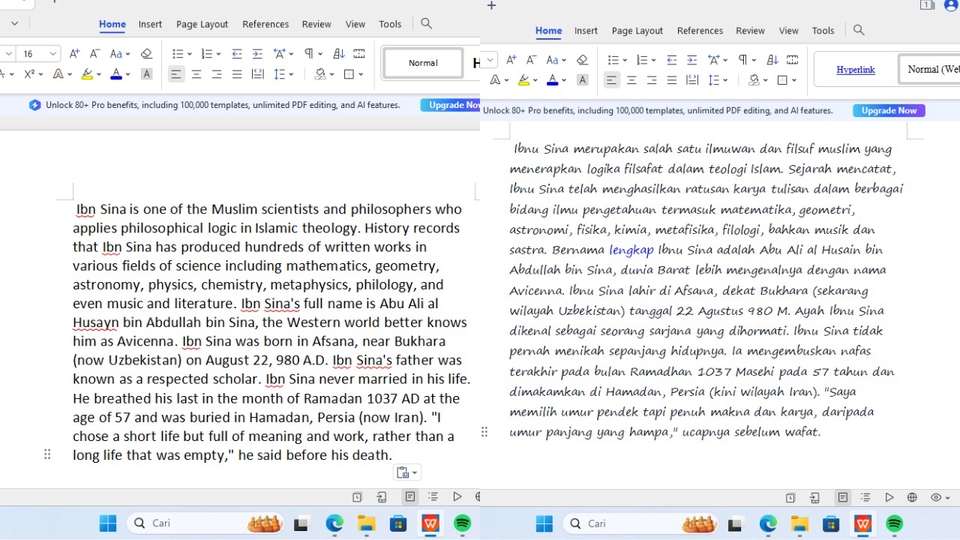Image resolution: width=960 pixels, height=540 pixels.
Task: Expand numbering dropdown in left window
Action: tap(219, 54)
